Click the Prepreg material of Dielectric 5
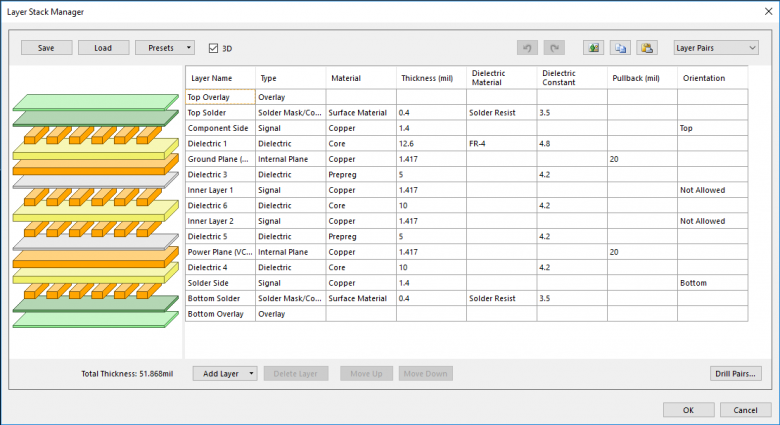 [361, 236]
